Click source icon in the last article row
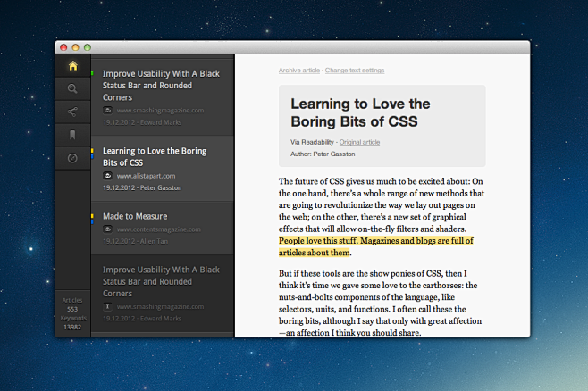 pos(107,306)
